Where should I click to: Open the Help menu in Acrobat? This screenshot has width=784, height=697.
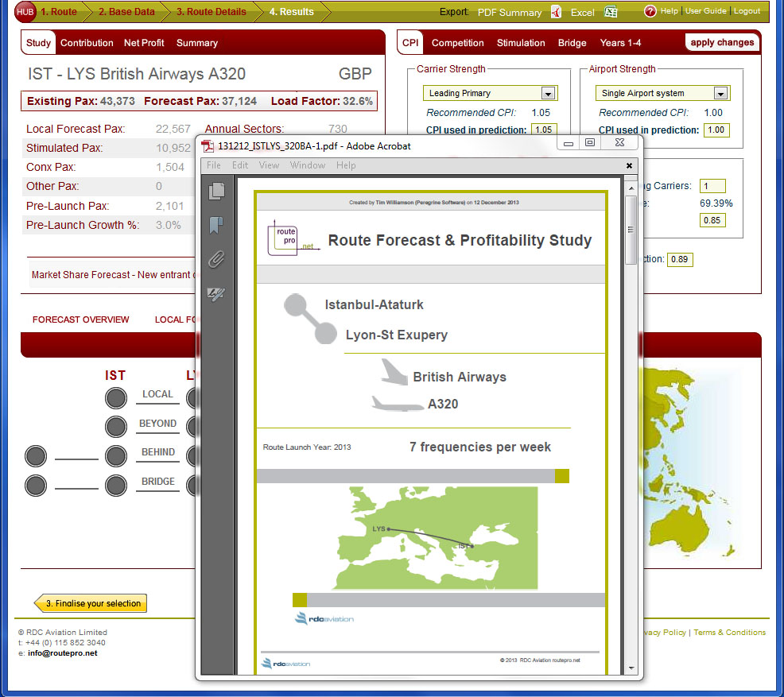[x=346, y=165]
